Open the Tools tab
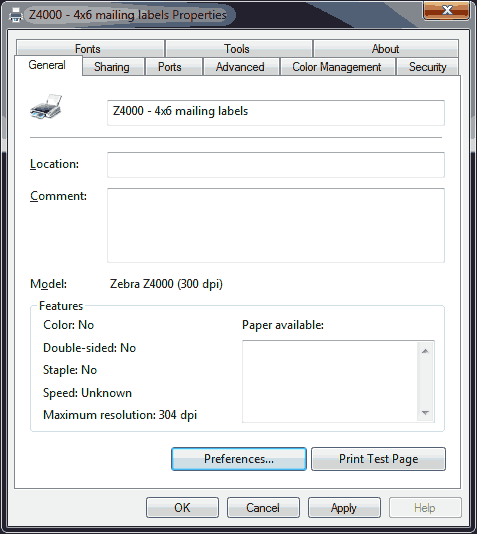The image size is (477, 534). pyautogui.click(x=239, y=49)
